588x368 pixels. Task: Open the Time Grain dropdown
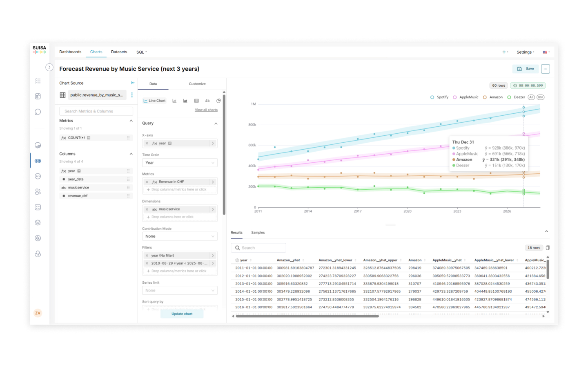pyautogui.click(x=180, y=163)
